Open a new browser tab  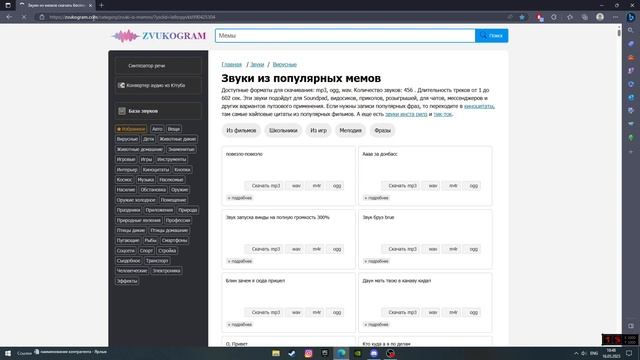tap(101, 5)
